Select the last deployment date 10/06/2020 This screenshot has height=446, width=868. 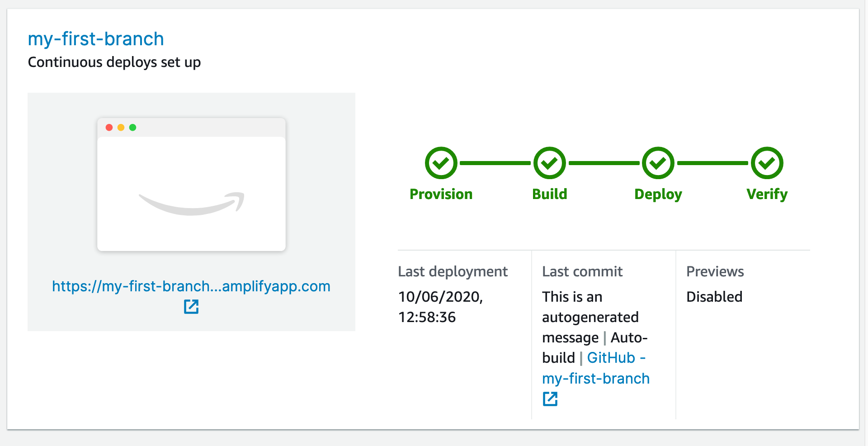tap(440, 297)
